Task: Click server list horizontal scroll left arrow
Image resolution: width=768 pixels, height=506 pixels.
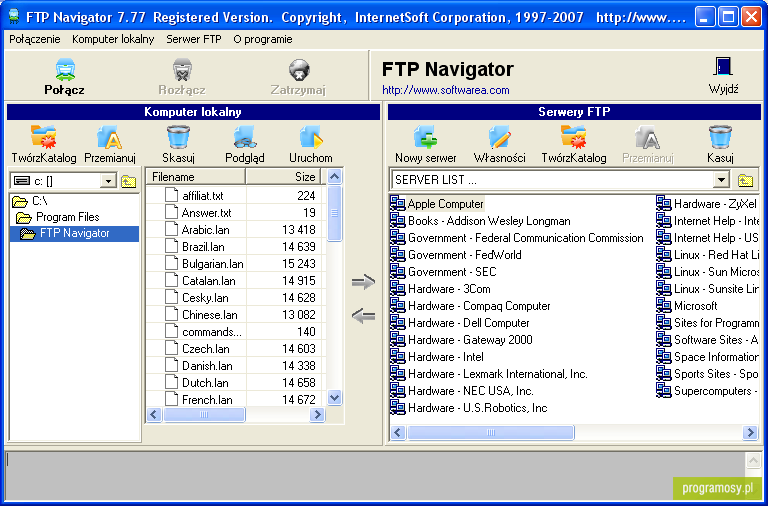Action: [398, 433]
